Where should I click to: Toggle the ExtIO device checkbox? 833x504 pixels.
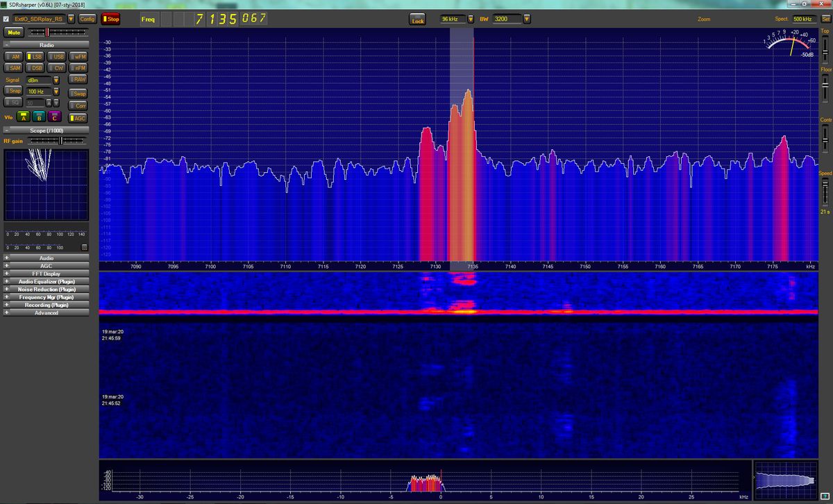6,19
